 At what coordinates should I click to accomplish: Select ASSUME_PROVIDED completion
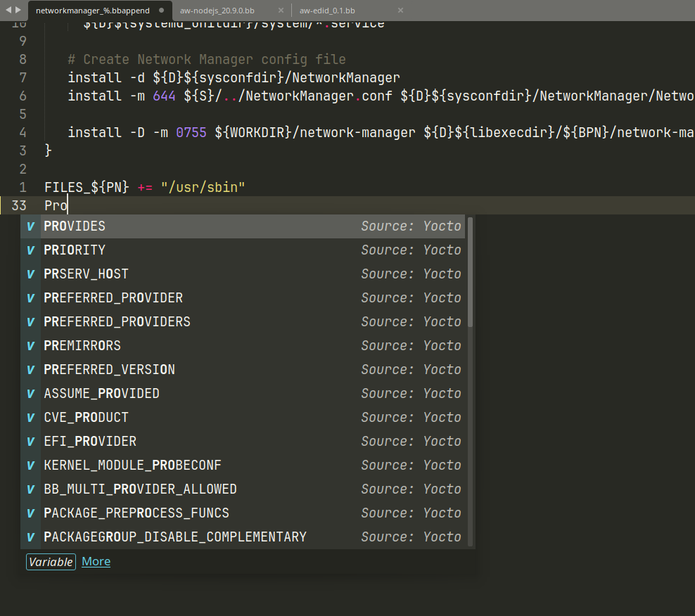tap(243, 394)
